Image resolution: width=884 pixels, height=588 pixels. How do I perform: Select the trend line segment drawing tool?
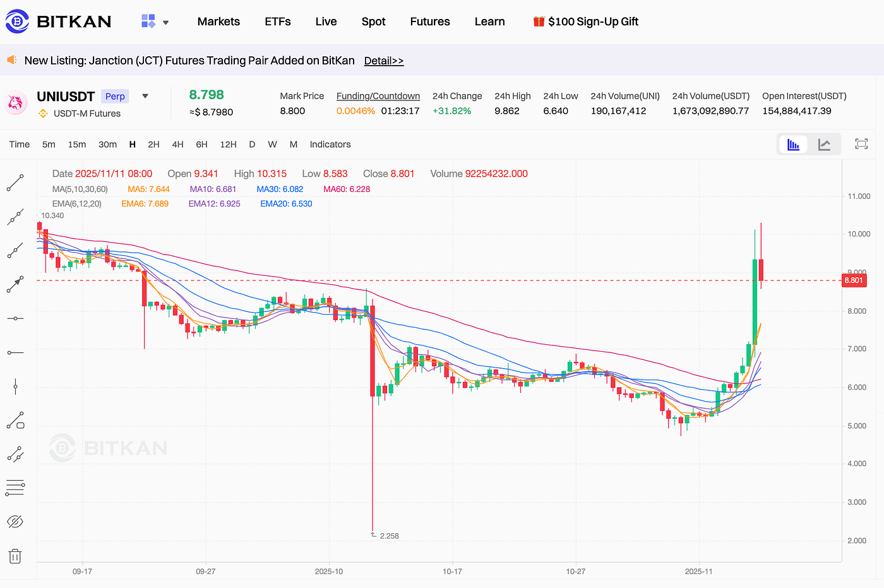(15, 183)
